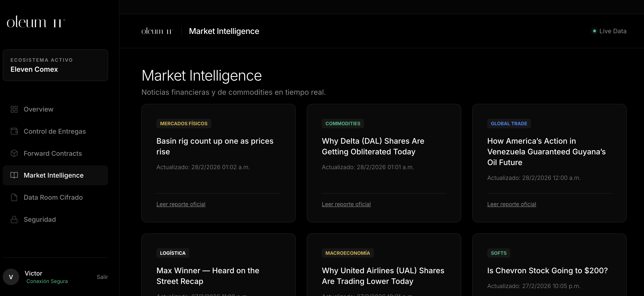The width and height of the screenshot is (644, 296).
Task: Open the Data Room Cifrado document icon
Action: click(x=14, y=197)
